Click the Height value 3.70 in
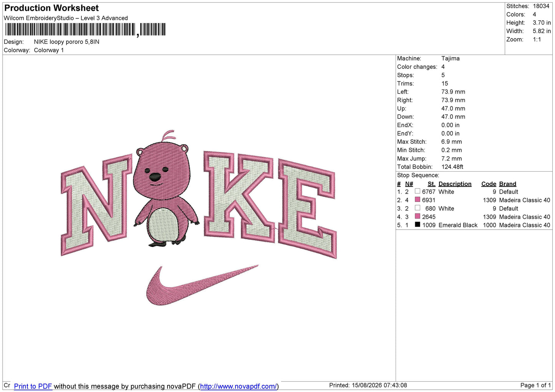Image resolution: width=555 pixels, height=392 pixels. click(x=542, y=23)
